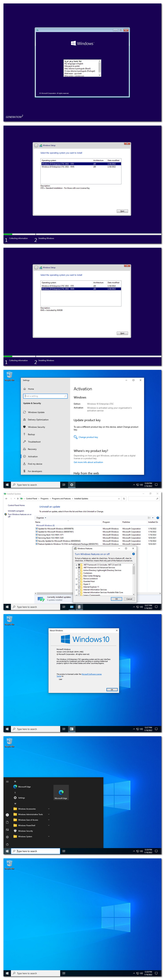Click Up arrow in Installed Updates navigation

(x=18, y=498)
